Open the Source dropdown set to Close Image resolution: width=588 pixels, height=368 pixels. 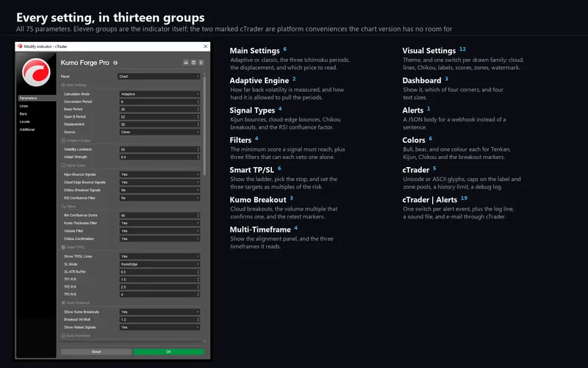click(159, 132)
